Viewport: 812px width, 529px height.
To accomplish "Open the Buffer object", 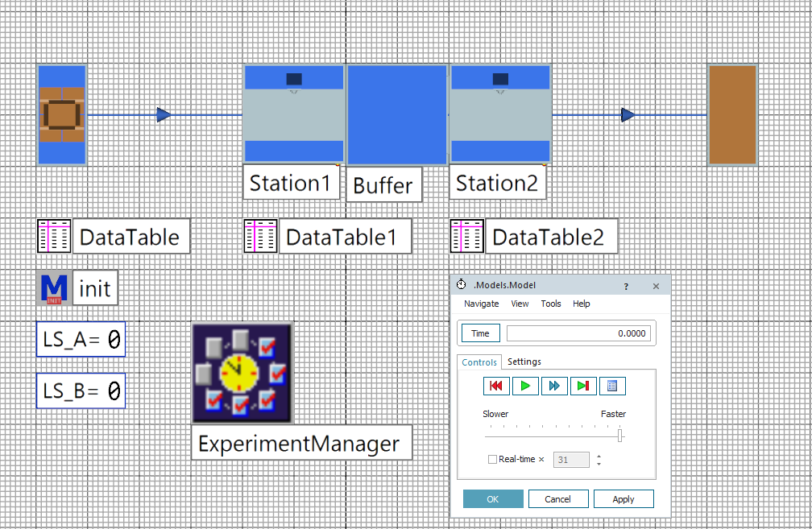I will click(x=396, y=114).
